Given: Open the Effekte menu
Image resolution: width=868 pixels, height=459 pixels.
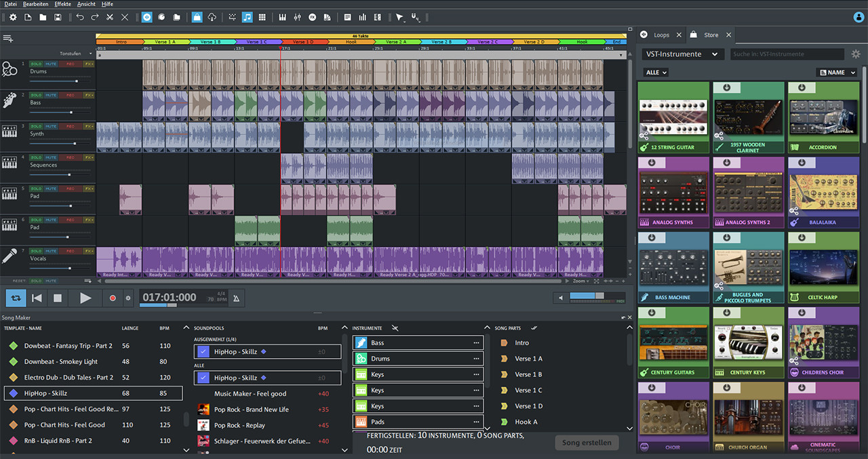Looking at the screenshot, I should point(62,3).
